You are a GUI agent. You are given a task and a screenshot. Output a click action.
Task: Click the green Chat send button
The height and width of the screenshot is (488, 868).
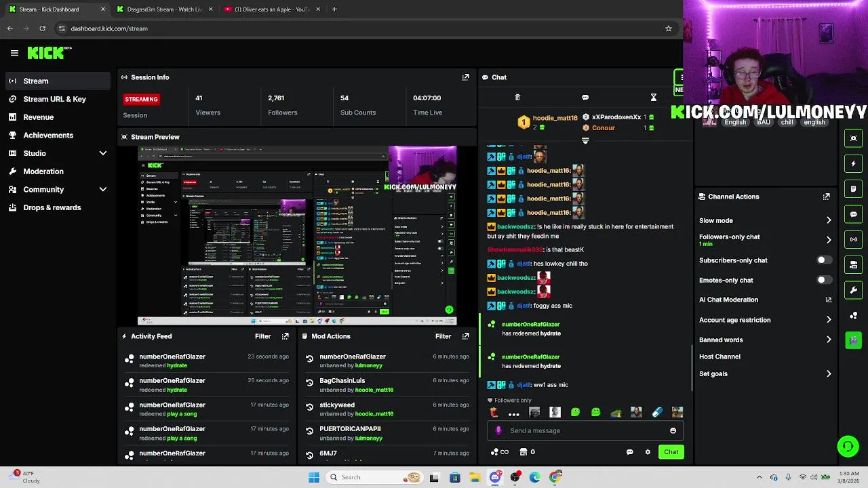671,452
